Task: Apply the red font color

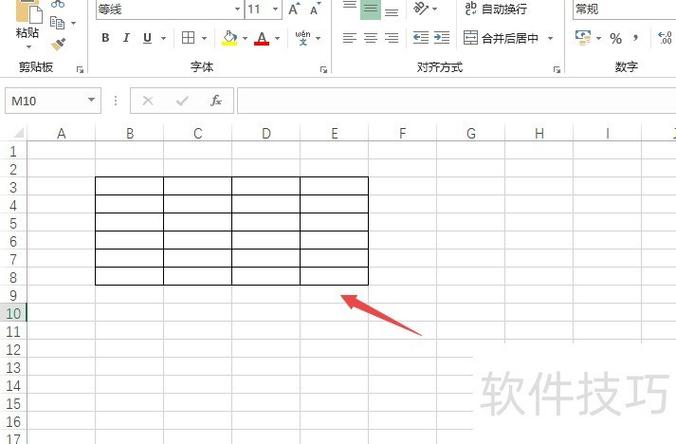Action: pyautogui.click(x=262, y=38)
